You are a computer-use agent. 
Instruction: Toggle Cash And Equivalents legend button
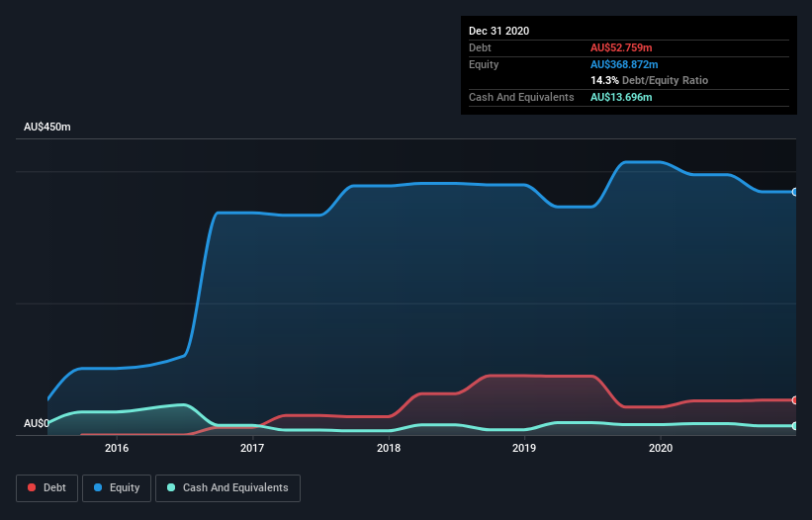point(227,488)
